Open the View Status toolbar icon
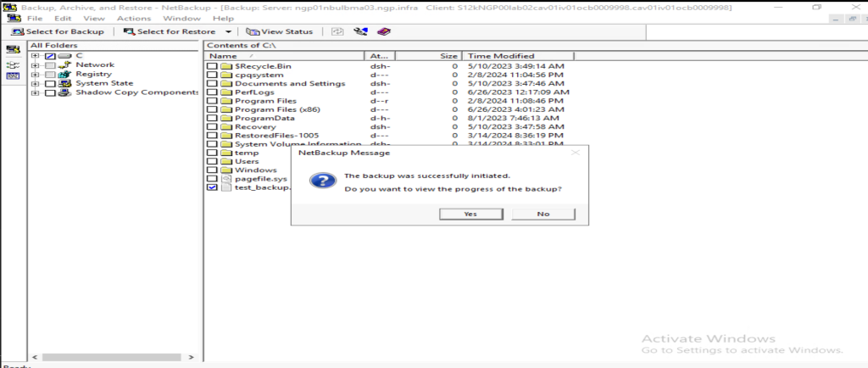The height and width of the screenshot is (368, 868). click(253, 31)
